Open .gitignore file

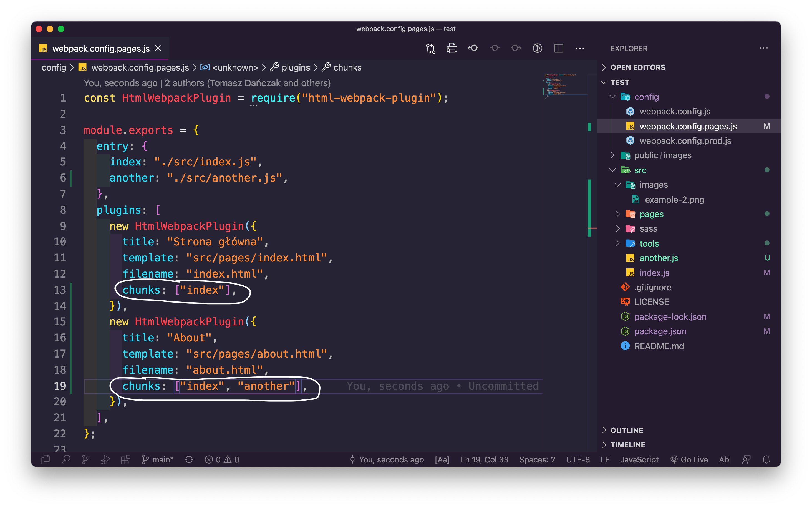[689, 287]
